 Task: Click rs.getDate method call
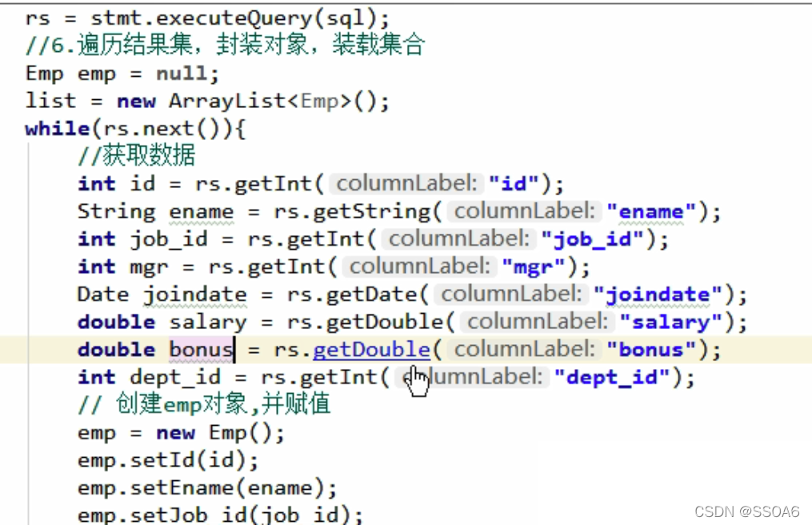tap(352, 295)
